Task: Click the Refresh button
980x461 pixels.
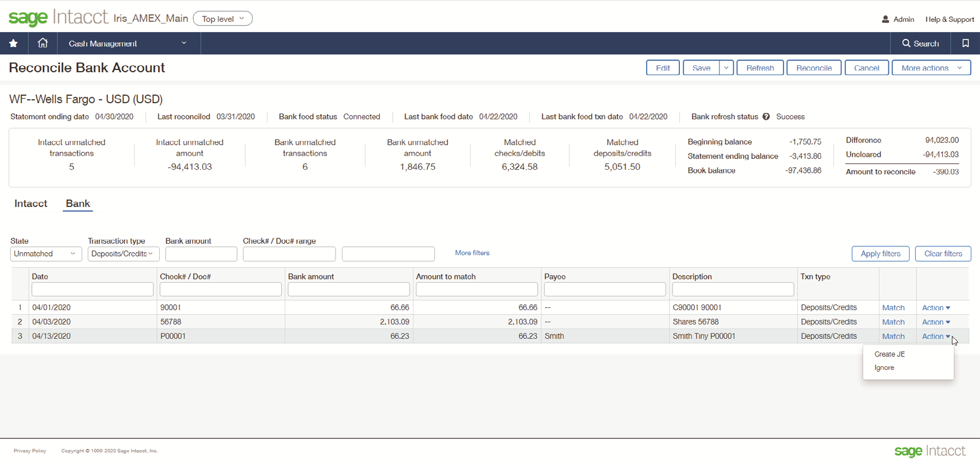Action: tap(760, 68)
